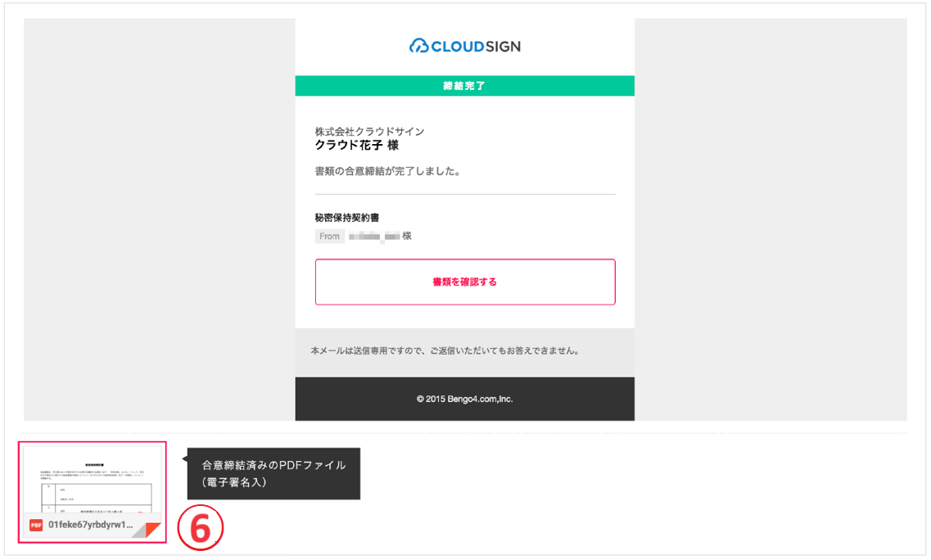Screen dimensions: 931x560
Task: Click the © 2015 Bengo4.com,Inc. copyright text
Action: click(465, 399)
